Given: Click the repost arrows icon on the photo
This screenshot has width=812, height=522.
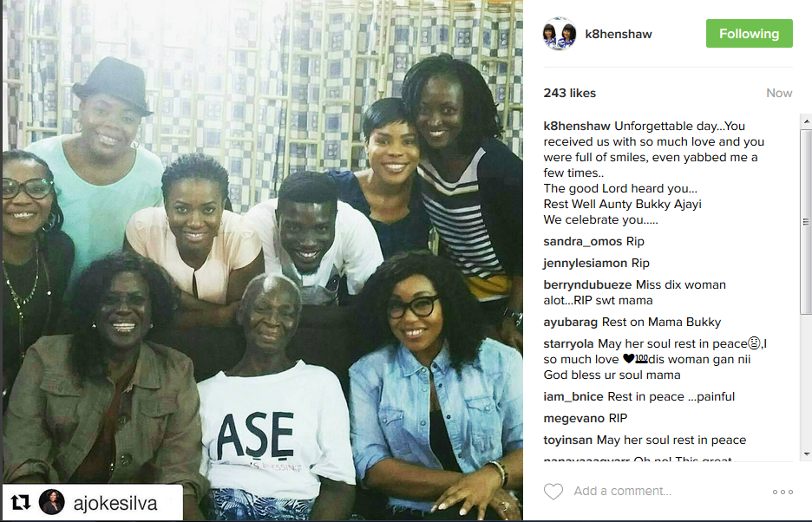Looking at the screenshot, I should 21,502.
